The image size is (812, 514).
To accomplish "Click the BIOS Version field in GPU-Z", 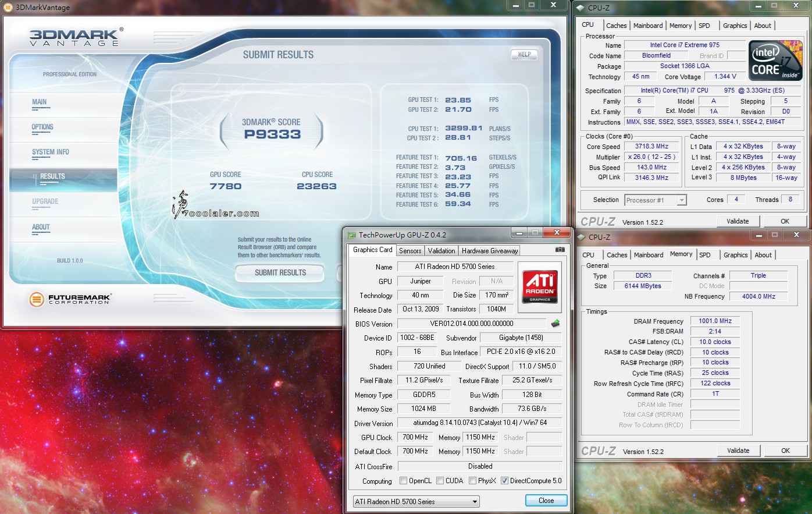I will 472,324.
